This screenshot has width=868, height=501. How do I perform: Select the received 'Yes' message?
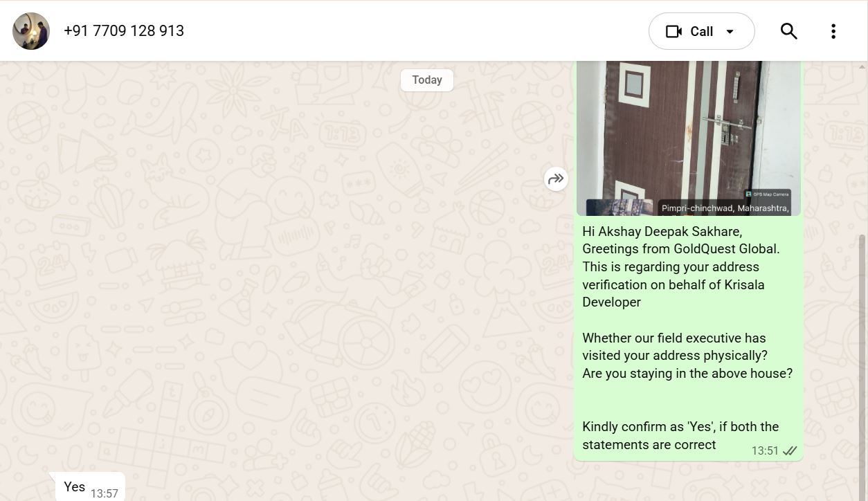pyautogui.click(x=75, y=486)
